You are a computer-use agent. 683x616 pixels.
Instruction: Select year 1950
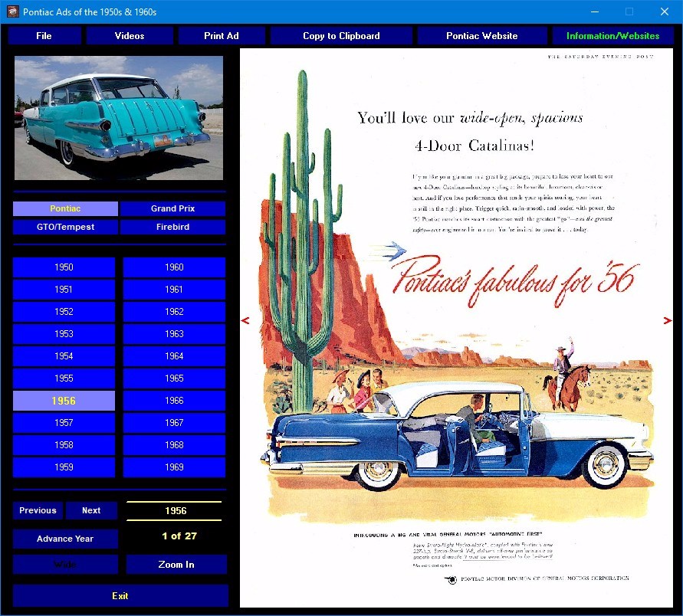(64, 267)
